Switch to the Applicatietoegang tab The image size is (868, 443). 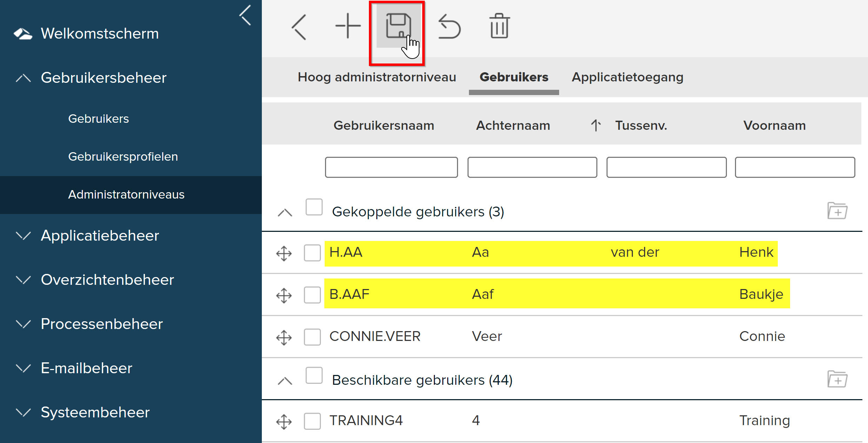(x=628, y=77)
